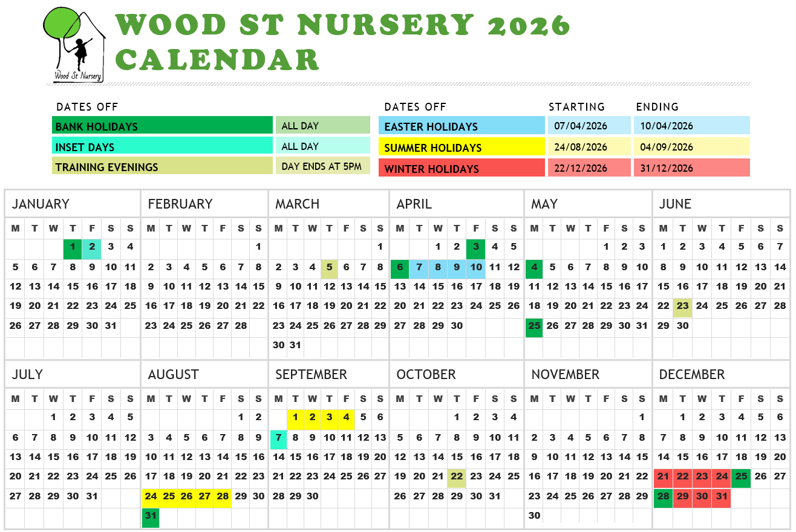The width and height of the screenshot is (796, 532).
Task: Click December 25 bank holiday date
Action: [741, 476]
